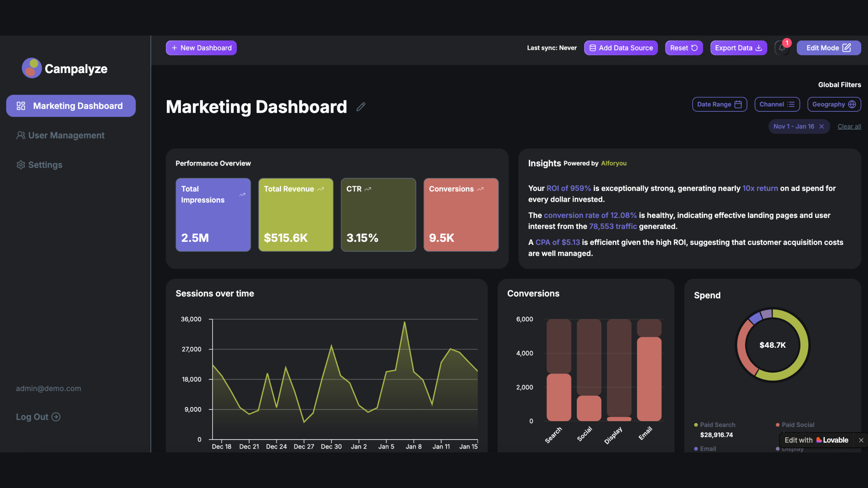Open the Date Range filter
This screenshot has height=488, width=868.
(x=719, y=104)
